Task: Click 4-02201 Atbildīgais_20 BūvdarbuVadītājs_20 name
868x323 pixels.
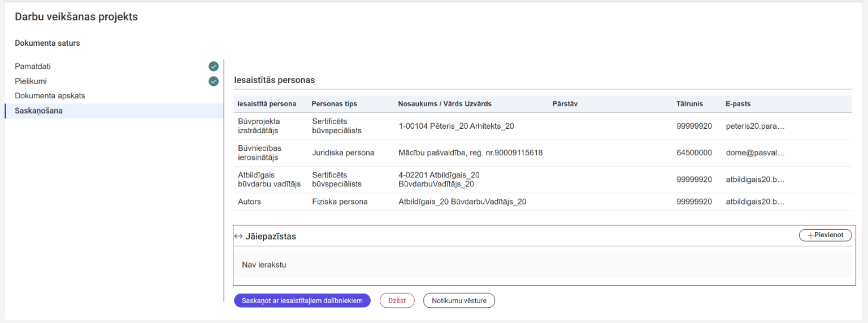Action: coord(439,180)
